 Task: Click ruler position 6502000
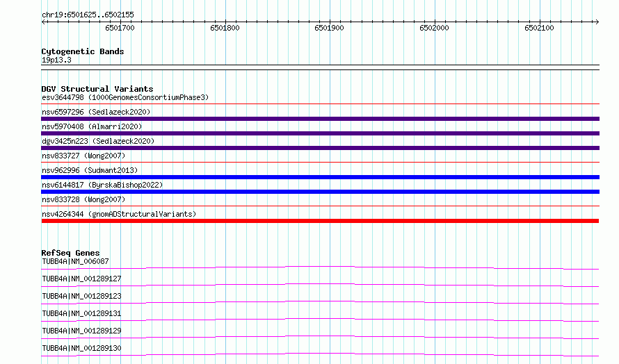click(434, 28)
